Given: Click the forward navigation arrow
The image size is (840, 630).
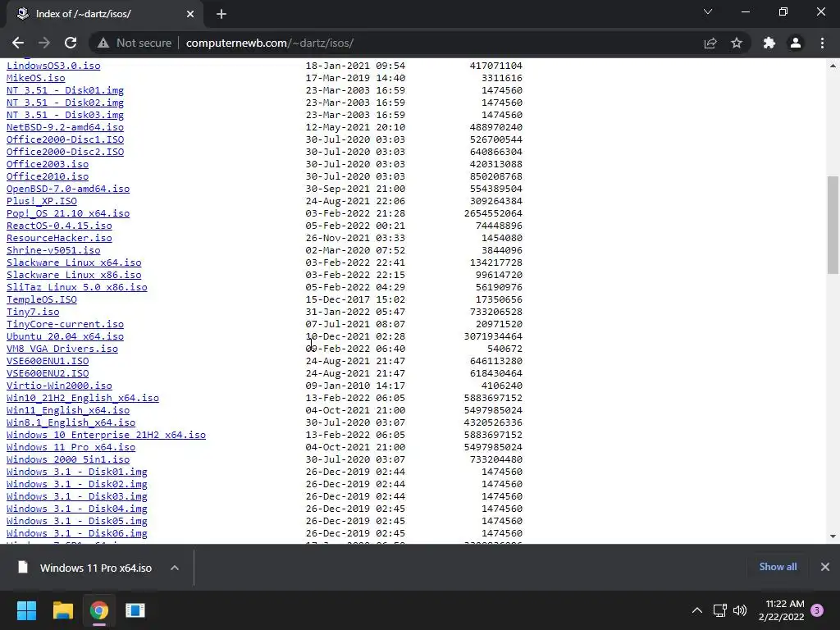Looking at the screenshot, I should click(44, 43).
